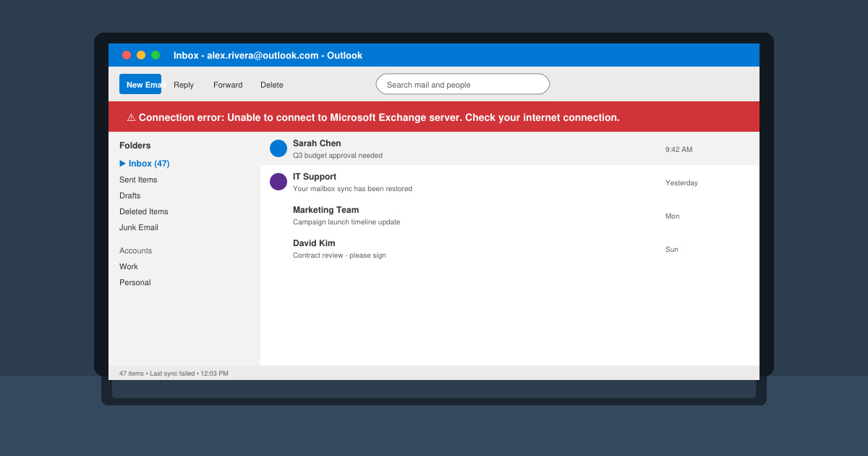
Task: Click the Yesterday timestamp for IT Support
Action: (681, 182)
